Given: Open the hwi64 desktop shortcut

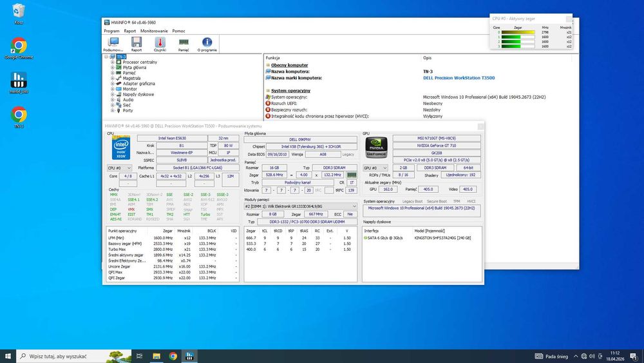Looking at the screenshot, I should 19,83.
